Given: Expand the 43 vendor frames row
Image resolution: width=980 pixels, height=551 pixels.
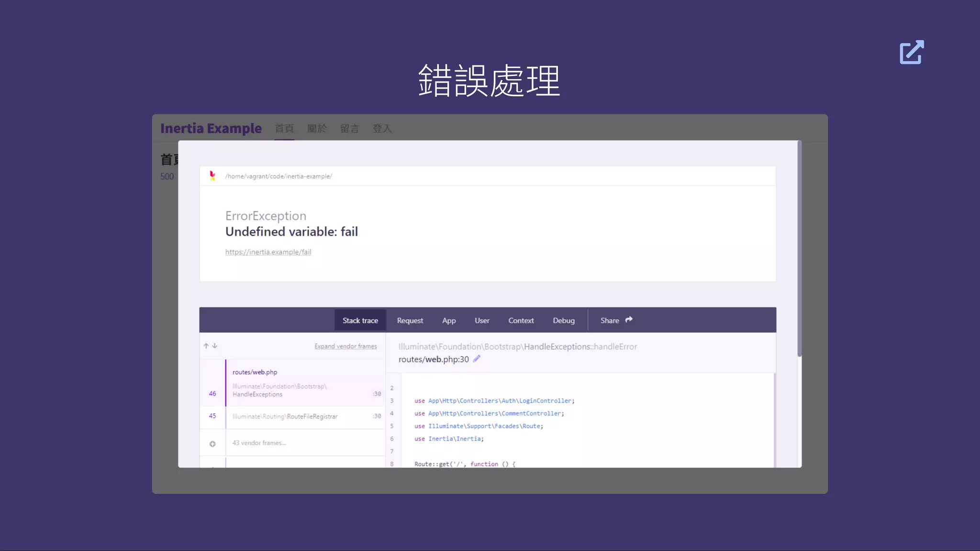Looking at the screenshot, I should point(259,443).
